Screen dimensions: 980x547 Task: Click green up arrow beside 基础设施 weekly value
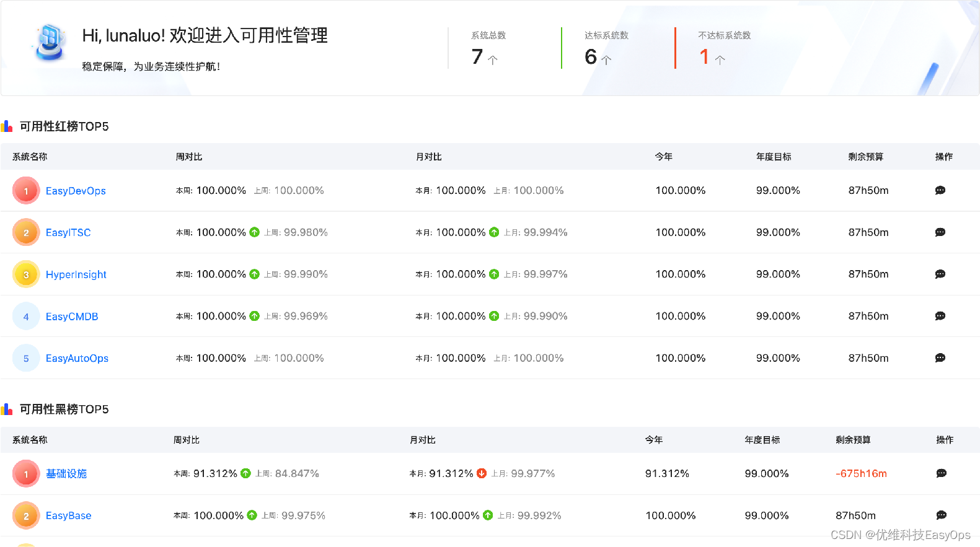pos(245,473)
